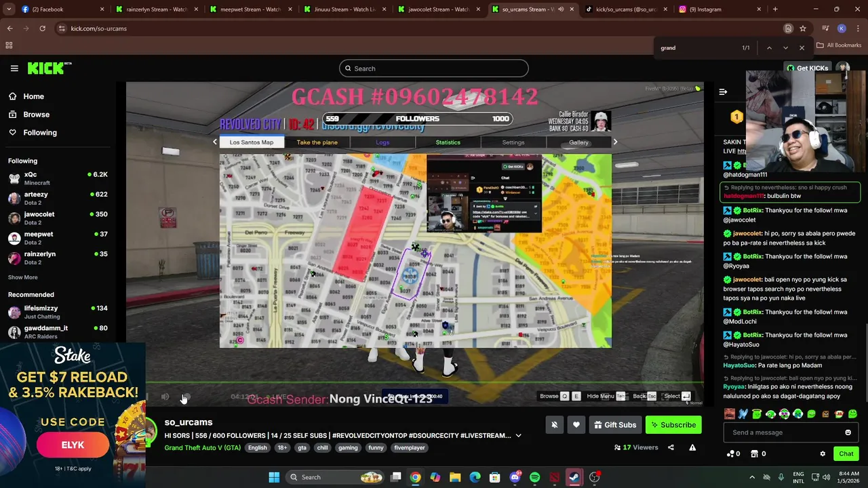Focus the Kick search field

coord(433,68)
